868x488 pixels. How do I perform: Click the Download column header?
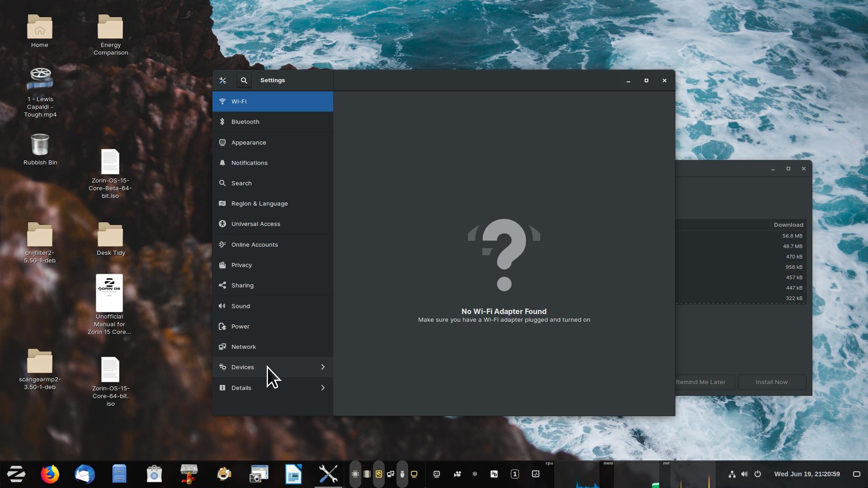788,225
